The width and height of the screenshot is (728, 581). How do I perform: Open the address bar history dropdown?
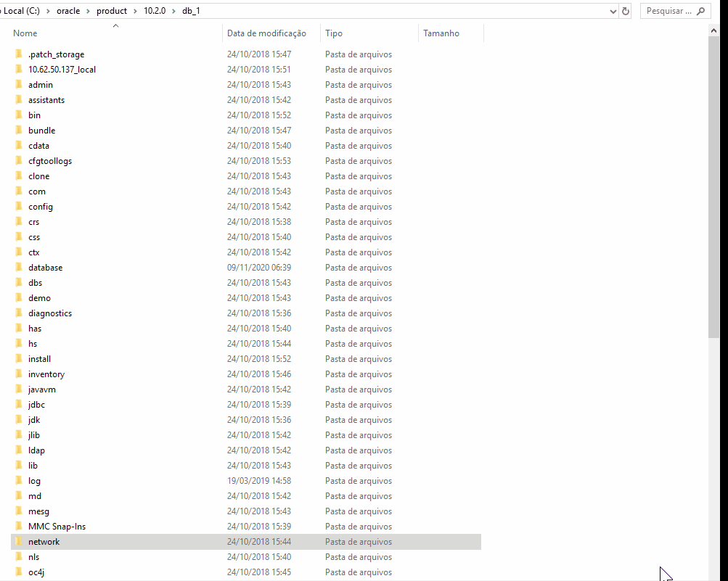coord(613,11)
